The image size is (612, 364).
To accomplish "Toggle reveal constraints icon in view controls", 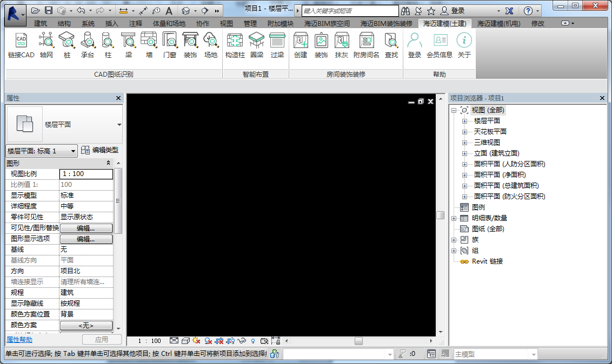I will (276, 341).
